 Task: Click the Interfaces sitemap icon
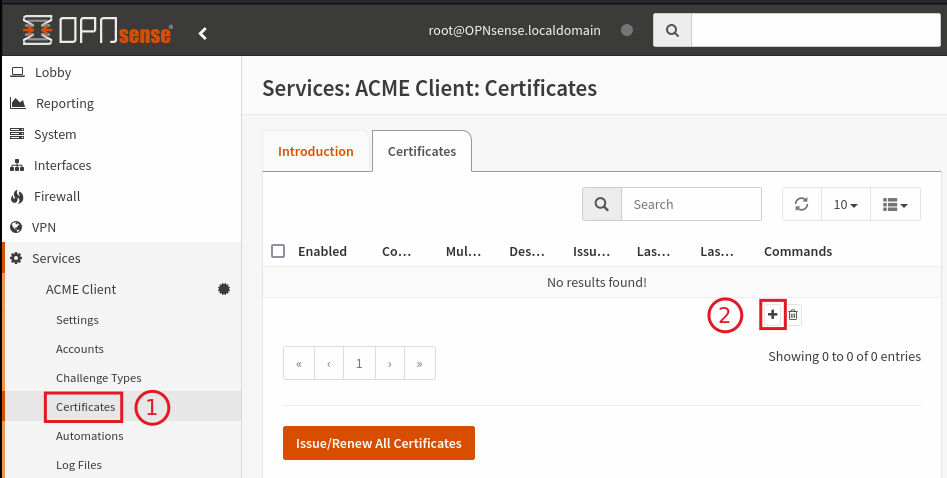17,165
